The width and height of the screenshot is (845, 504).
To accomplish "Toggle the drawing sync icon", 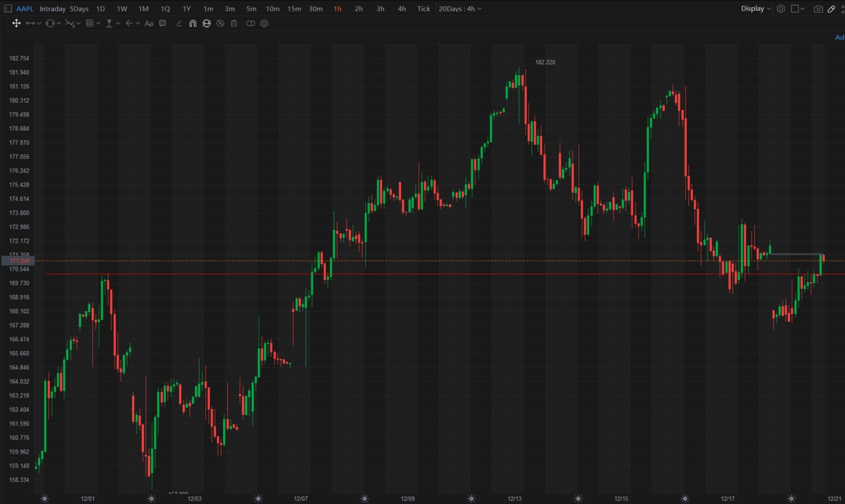I will tap(207, 23).
